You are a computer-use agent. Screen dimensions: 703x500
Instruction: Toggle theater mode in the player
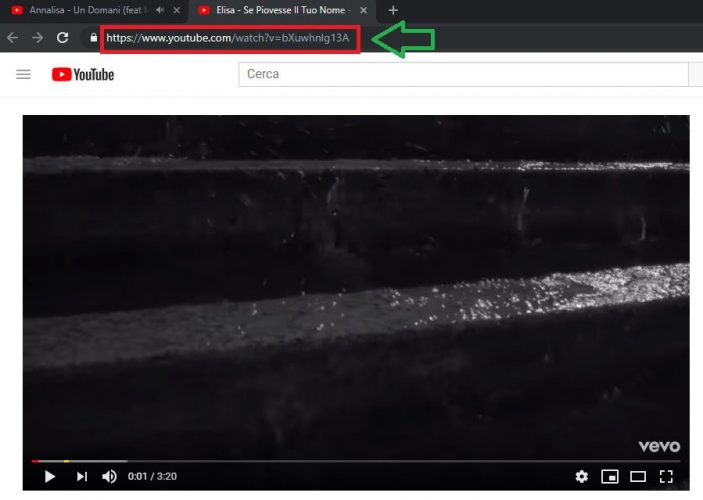tap(638, 477)
